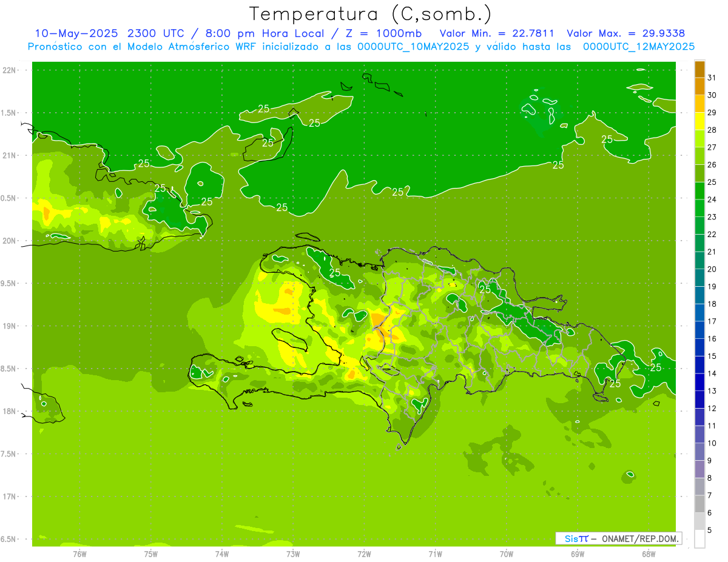Click the "9.5N" latitude axis label
The width and height of the screenshot is (728, 562).
click(x=9, y=283)
